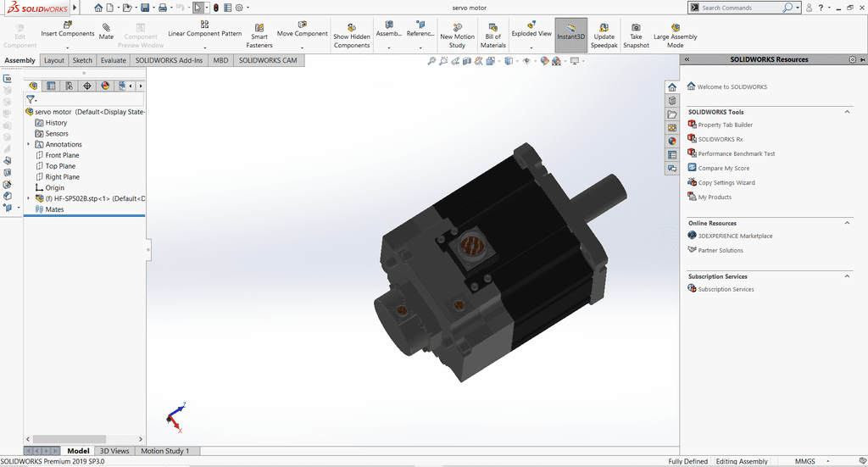Switch to the Sketch ribbon tab
This screenshot has width=868, height=467.
click(x=82, y=60)
